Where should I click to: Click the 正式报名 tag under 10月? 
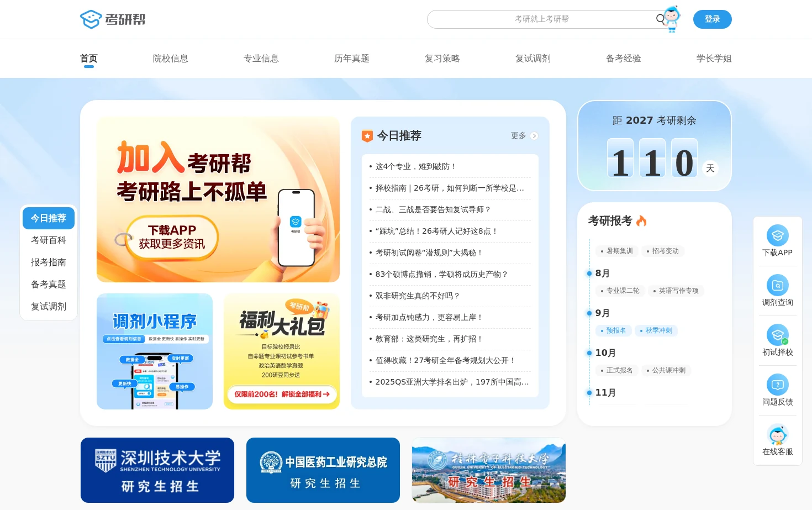616,370
